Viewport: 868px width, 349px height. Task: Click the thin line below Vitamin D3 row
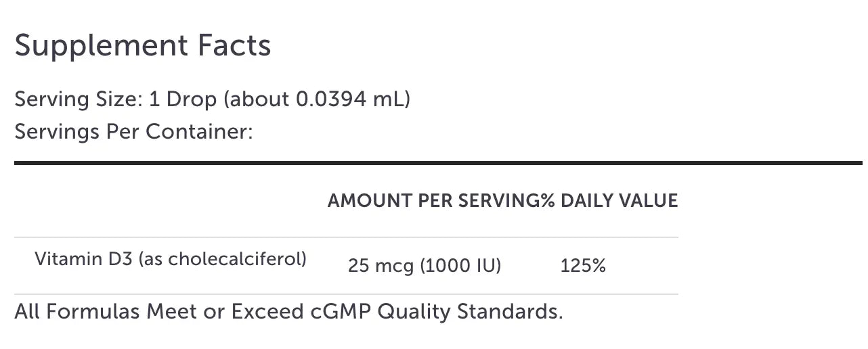click(x=346, y=294)
